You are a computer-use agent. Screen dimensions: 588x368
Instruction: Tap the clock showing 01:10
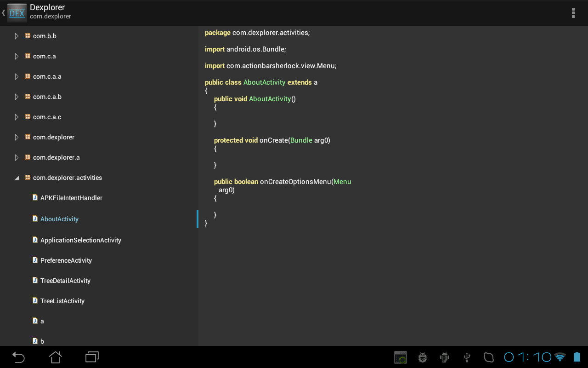527,357
